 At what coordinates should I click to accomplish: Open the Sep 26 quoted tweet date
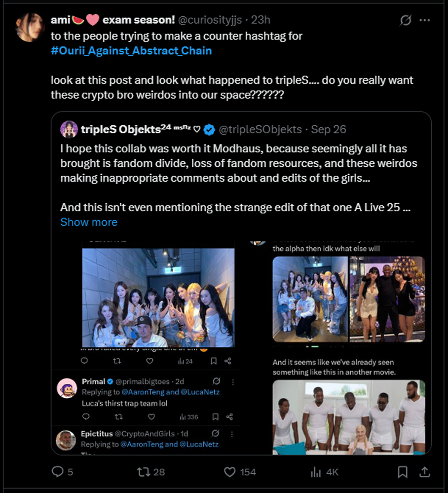pos(329,129)
